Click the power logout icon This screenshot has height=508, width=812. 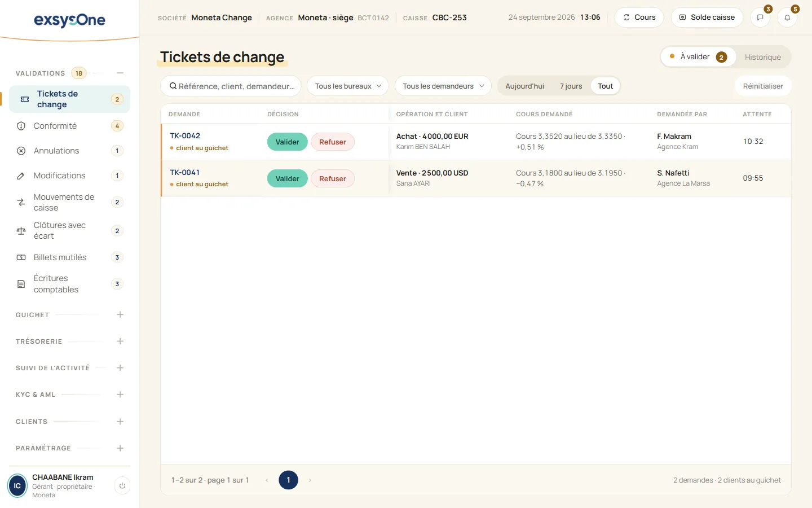click(x=122, y=485)
